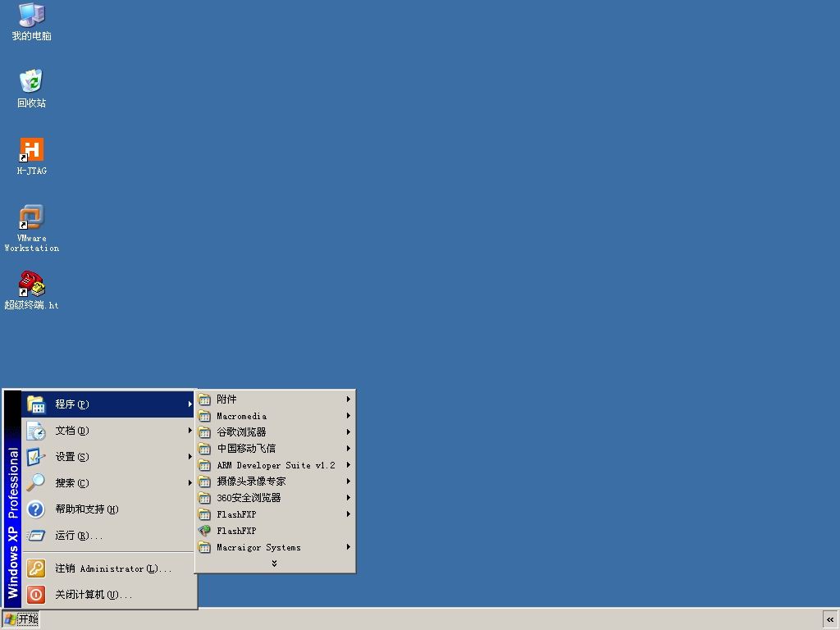The image size is (840, 630).
Task: Select the 回收站 recycle bin icon
Action: click(x=32, y=89)
